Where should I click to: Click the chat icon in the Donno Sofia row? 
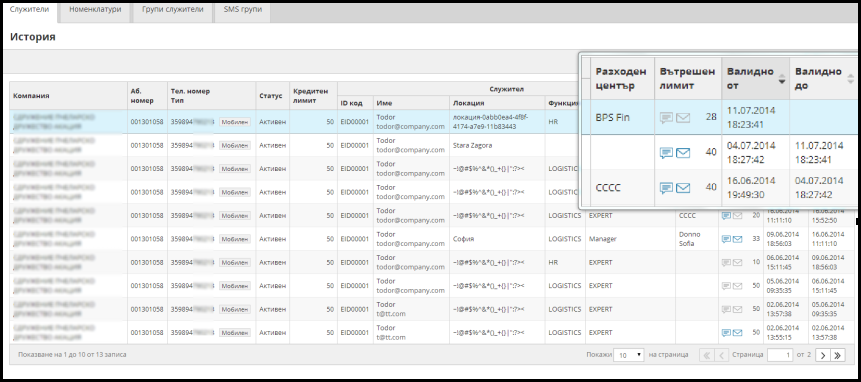pyautogui.click(x=726, y=239)
